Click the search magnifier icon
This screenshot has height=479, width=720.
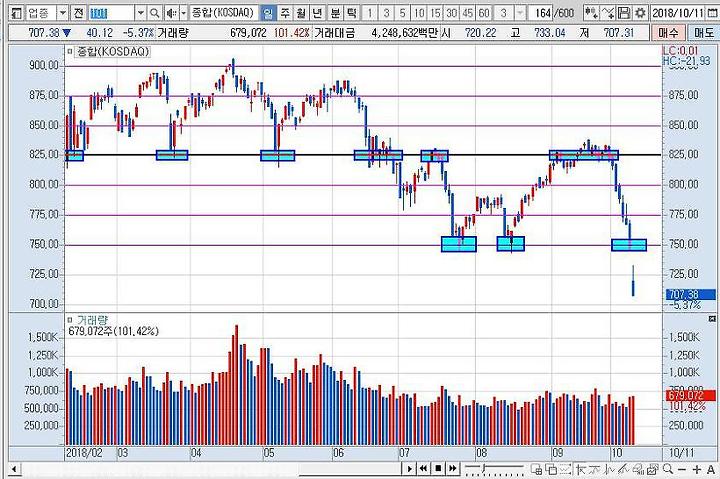(155, 13)
